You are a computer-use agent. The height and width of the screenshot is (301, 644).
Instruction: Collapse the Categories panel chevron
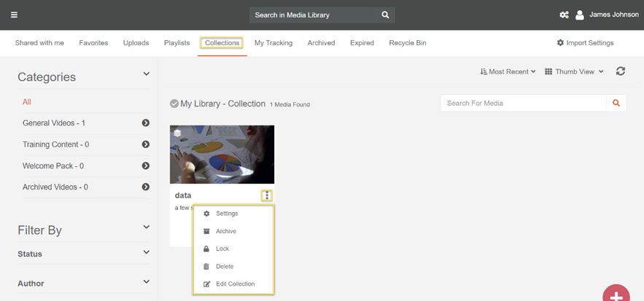point(146,74)
